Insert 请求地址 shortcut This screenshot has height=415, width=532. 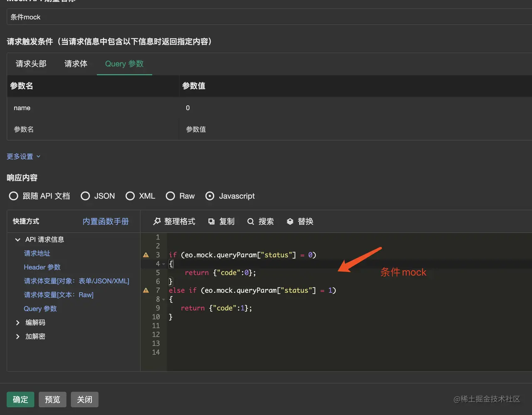point(37,253)
